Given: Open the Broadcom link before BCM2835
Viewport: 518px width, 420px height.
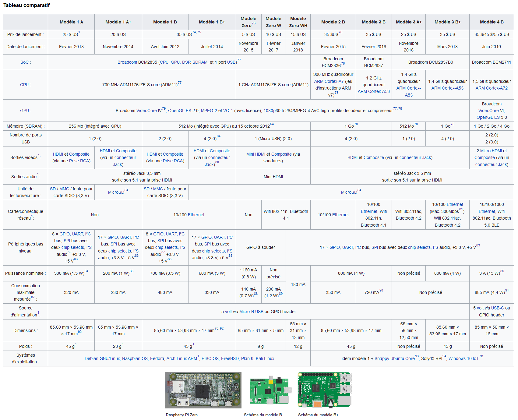Looking at the screenshot, I should pos(127,62).
